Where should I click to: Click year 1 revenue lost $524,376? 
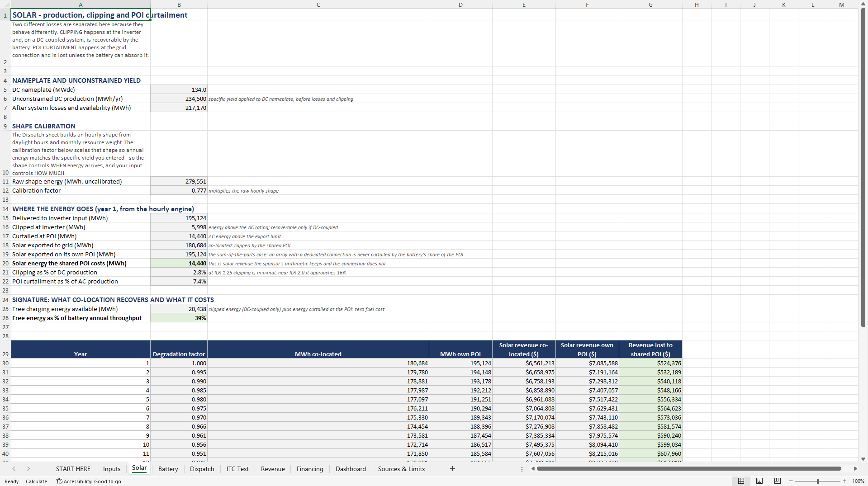[650, 363]
